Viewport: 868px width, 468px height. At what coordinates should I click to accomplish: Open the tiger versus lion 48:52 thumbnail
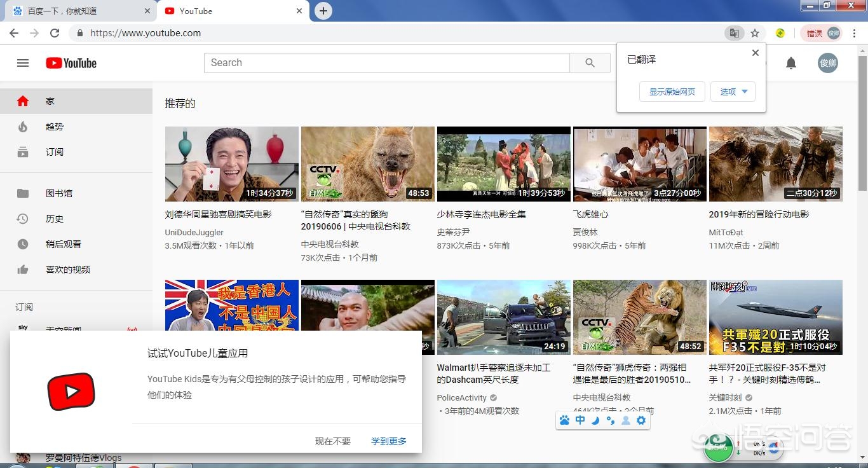point(640,317)
